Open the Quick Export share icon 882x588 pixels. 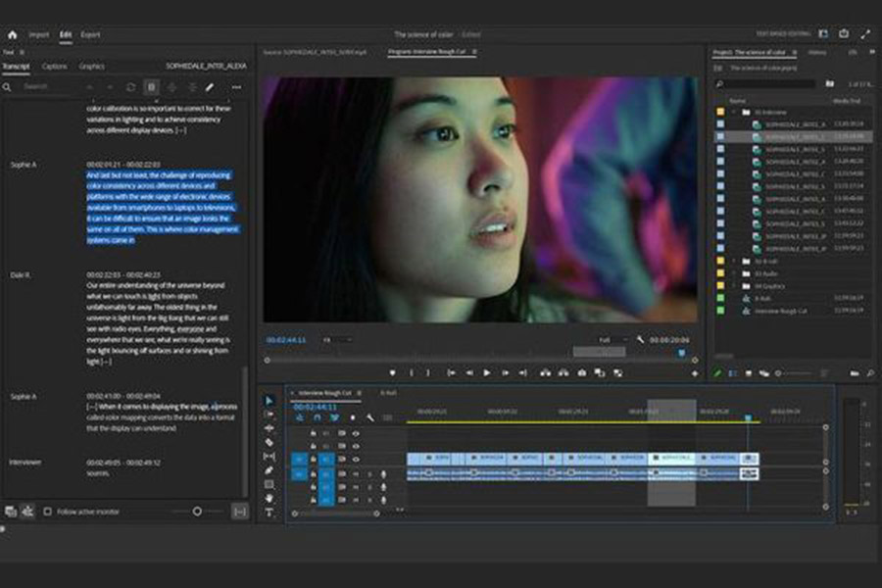[x=844, y=34]
